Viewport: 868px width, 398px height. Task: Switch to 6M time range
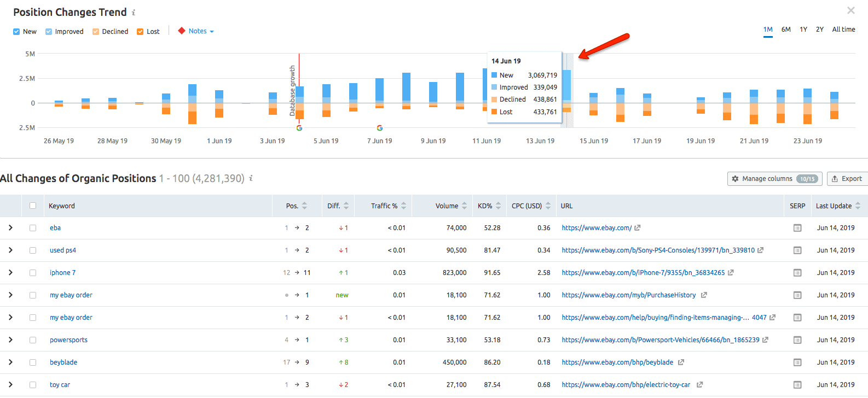[x=786, y=30]
